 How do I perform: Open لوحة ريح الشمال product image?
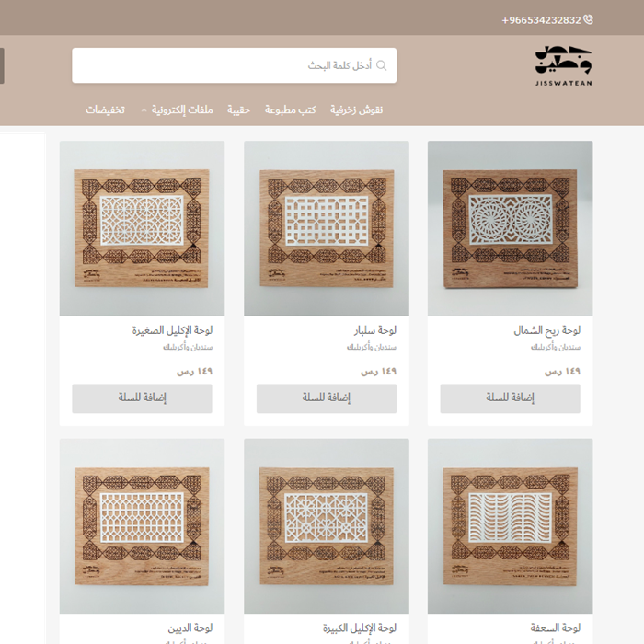[x=510, y=228]
